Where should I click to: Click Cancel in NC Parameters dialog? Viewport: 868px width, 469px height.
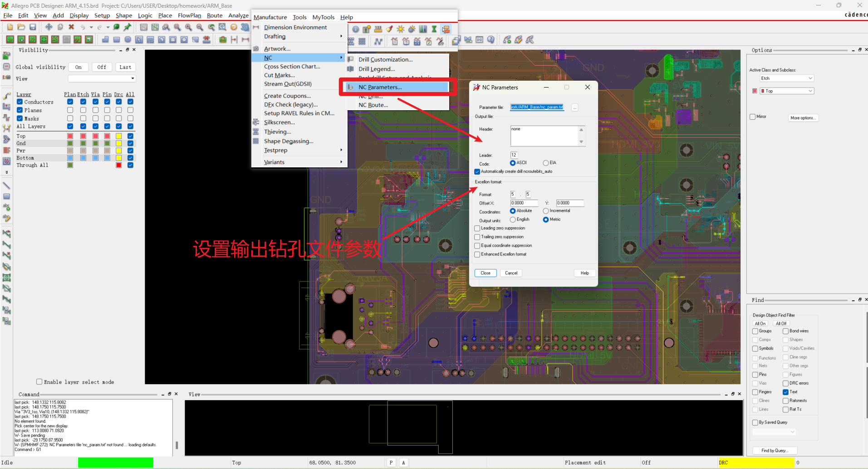(511, 273)
